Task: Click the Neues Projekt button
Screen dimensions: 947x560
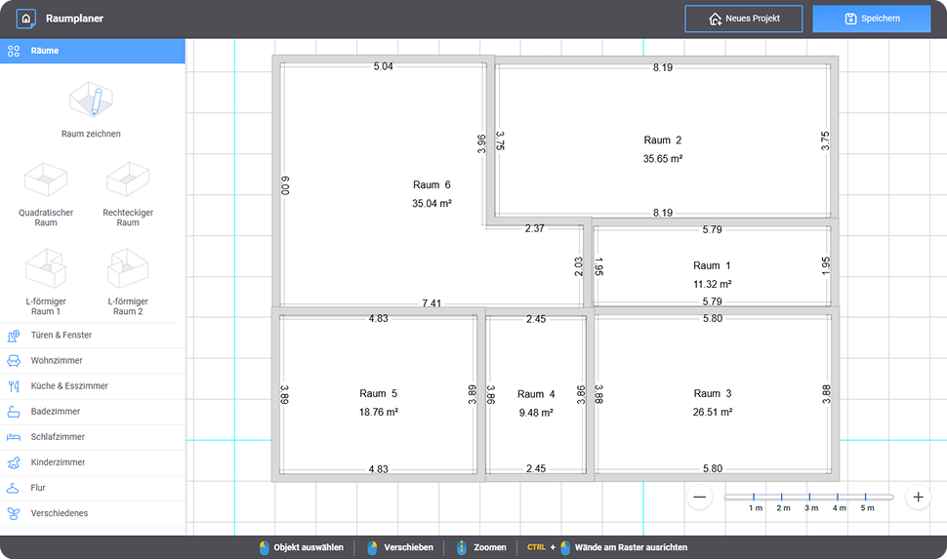Action: pos(743,19)
